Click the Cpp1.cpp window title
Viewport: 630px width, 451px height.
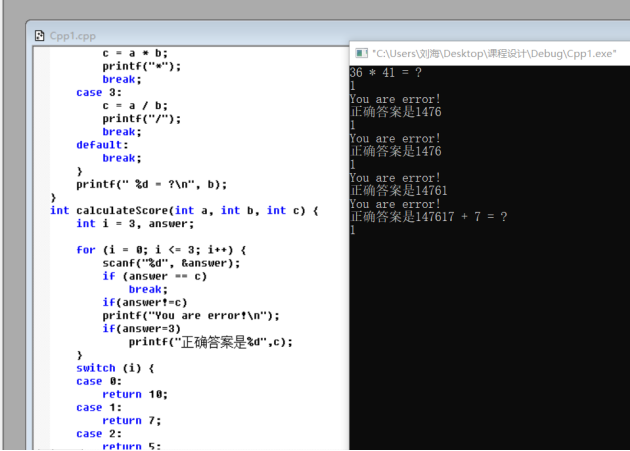pos(73,36)
